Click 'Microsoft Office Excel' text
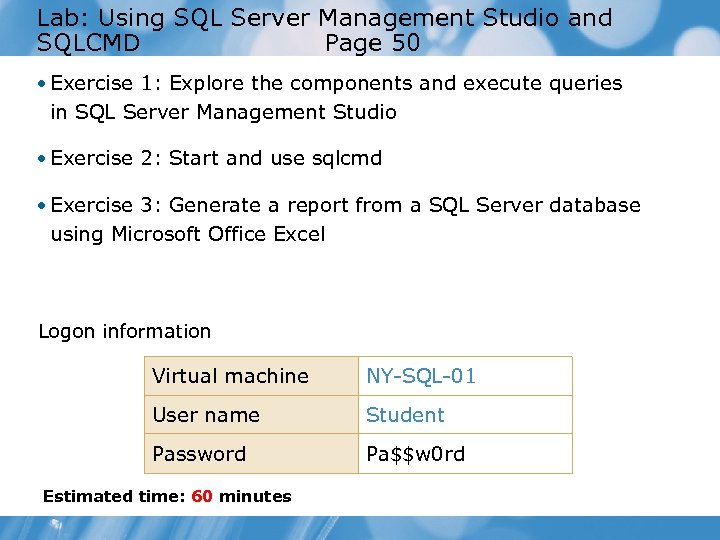720x540 pixels. (x=218, y=234)
